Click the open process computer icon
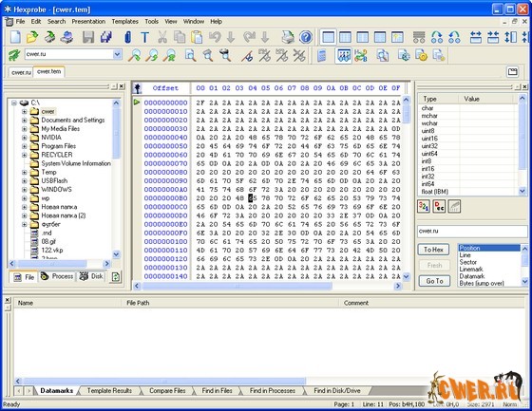This screenshot has height=411, width=532. coord(66,37)
